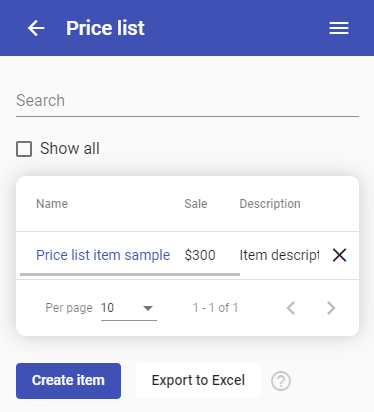Go to the next page of results
374x412 pixels.
pos(331,308)
